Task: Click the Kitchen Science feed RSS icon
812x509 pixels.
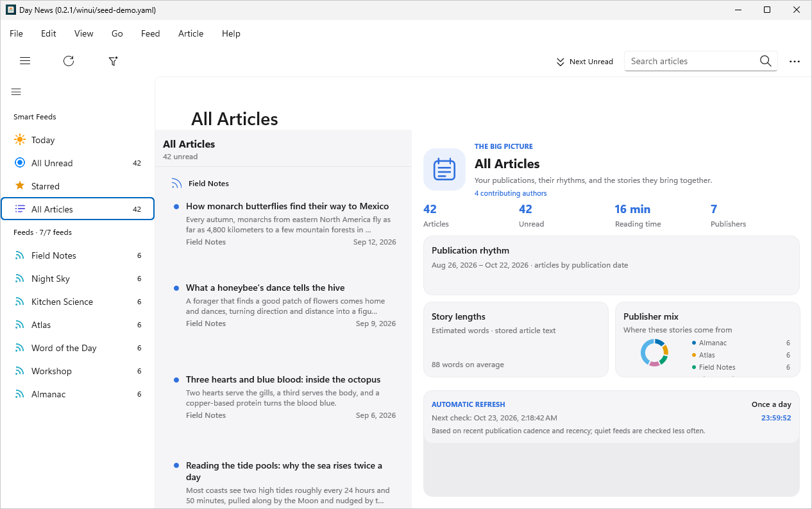Action: click(x=20, y=302)
